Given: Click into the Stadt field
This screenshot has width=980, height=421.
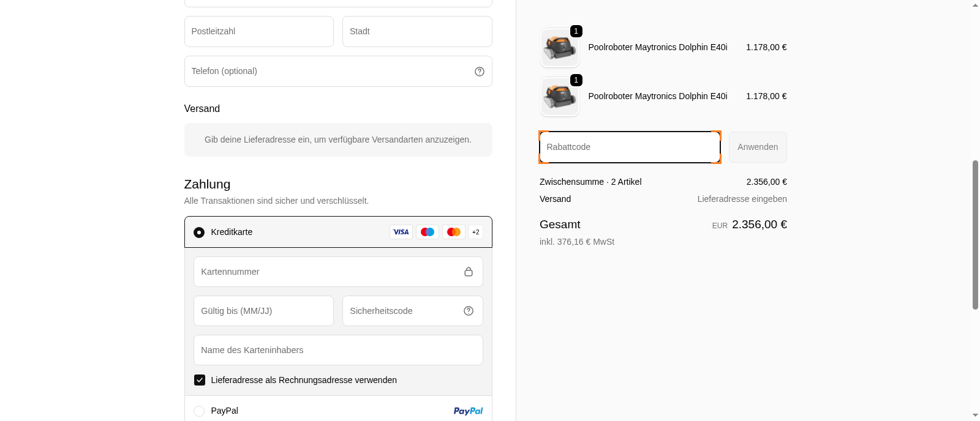Looking at the screenshot, I should (x=417, y=32).
